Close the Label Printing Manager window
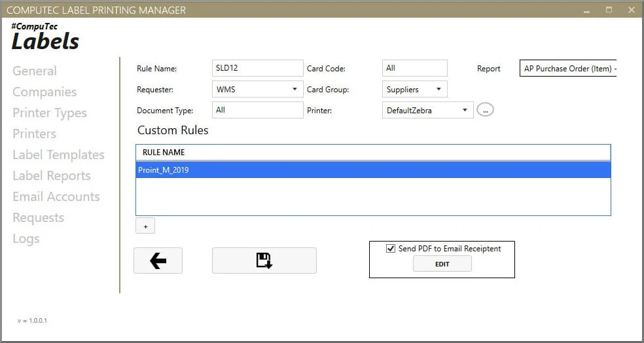644x343 pixels. coord(632,10)
